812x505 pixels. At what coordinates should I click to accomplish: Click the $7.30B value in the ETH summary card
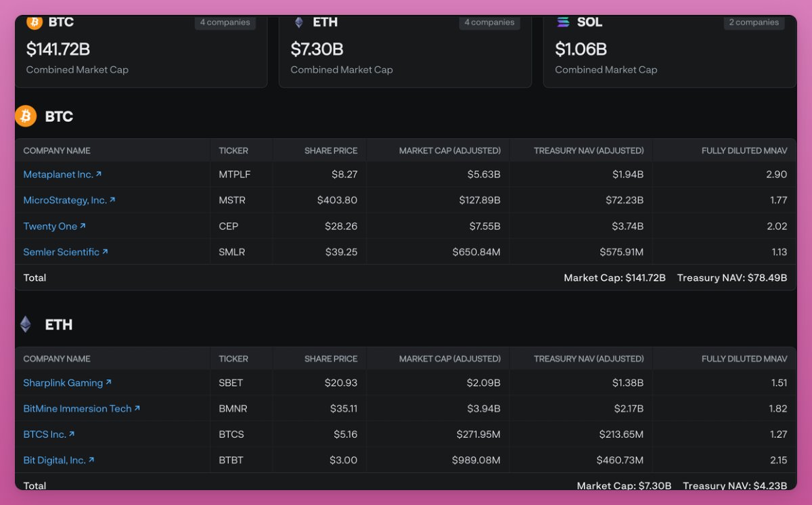(x=317, y=49)
